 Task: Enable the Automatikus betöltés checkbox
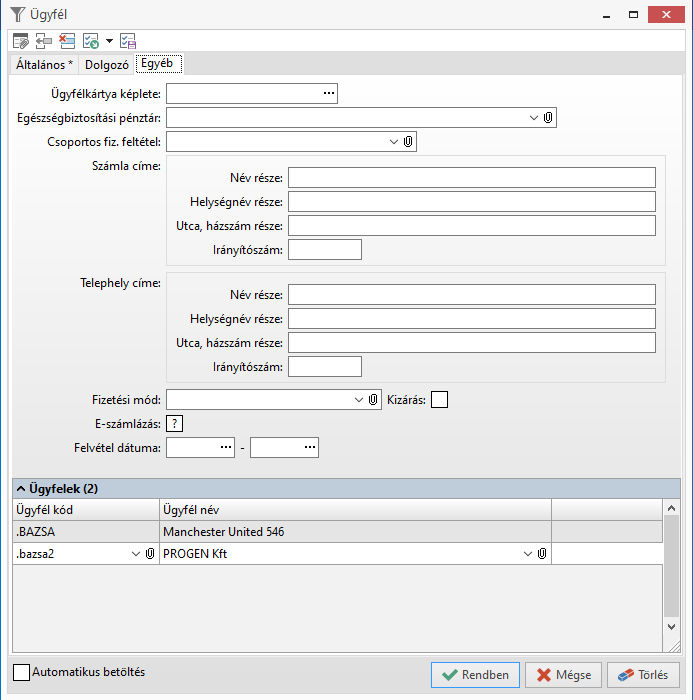click(21, 672)
